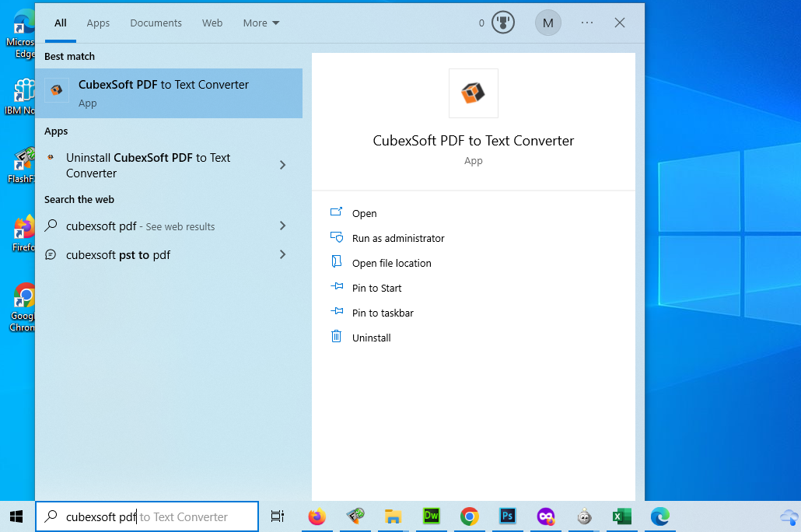Choose Pin to taskbar
The image size is (801, 532).
click(383, 313)
